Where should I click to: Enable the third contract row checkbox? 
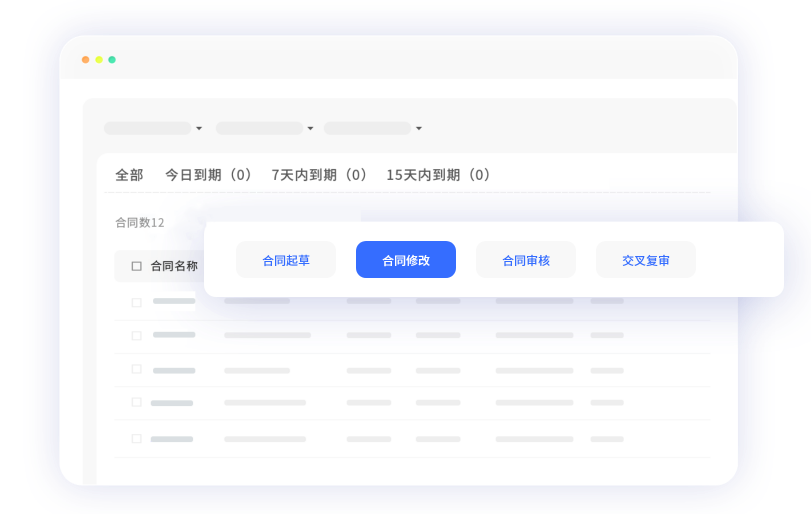(137, 369)
